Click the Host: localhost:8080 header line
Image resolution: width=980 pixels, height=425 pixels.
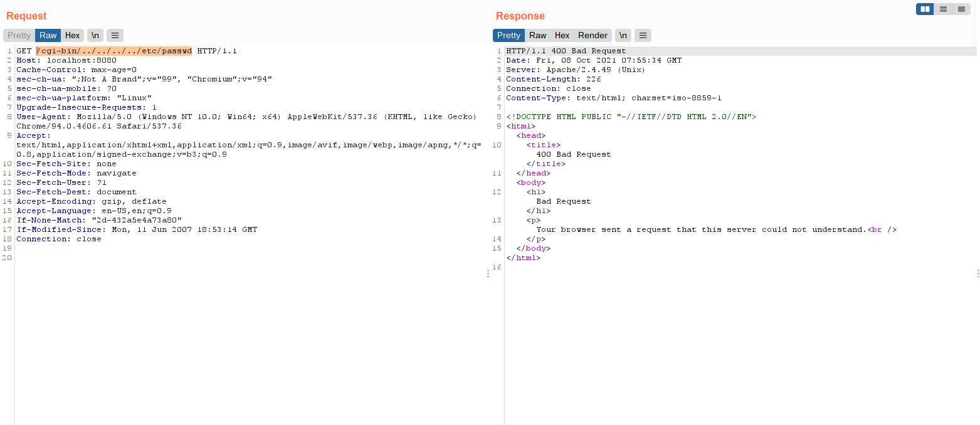[x=66, y=60]
